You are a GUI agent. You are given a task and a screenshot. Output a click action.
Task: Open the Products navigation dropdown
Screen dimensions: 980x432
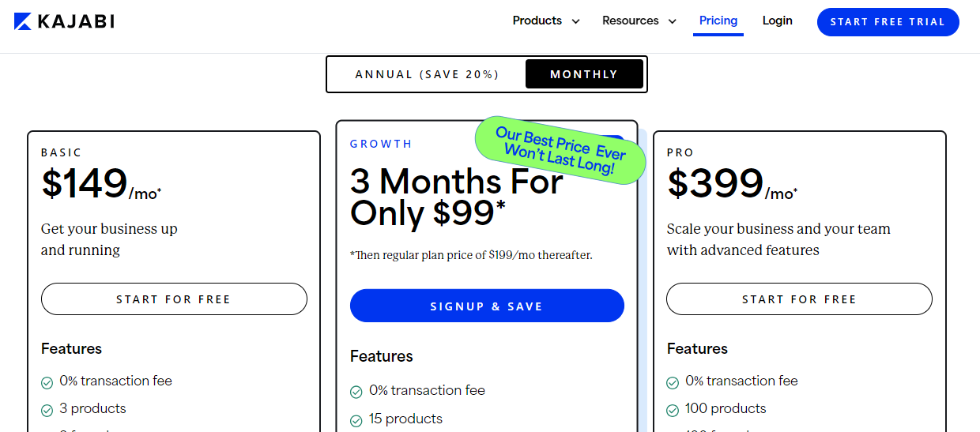click(545, 21)
